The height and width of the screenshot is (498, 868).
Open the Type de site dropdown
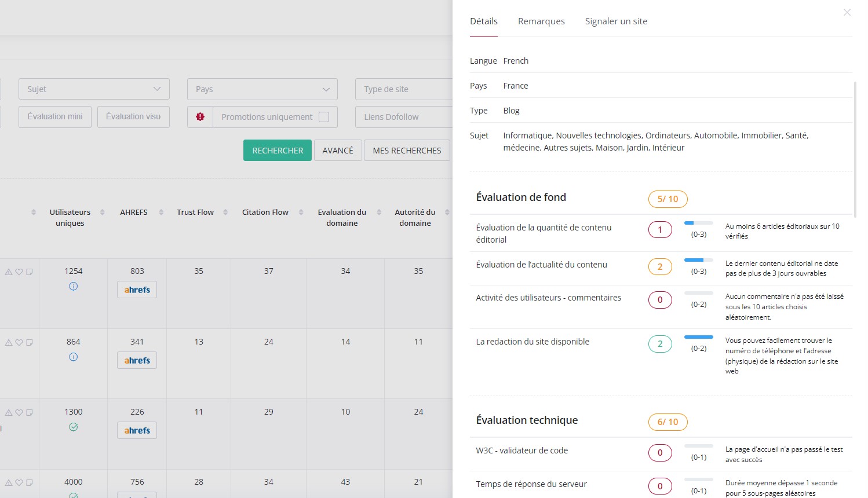coord(404,89)
